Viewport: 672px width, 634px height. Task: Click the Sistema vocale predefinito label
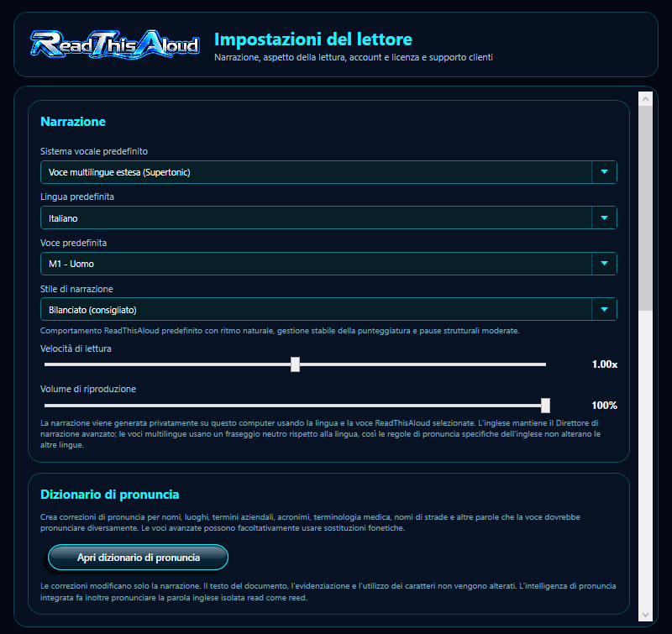click(x=94, y=151)
